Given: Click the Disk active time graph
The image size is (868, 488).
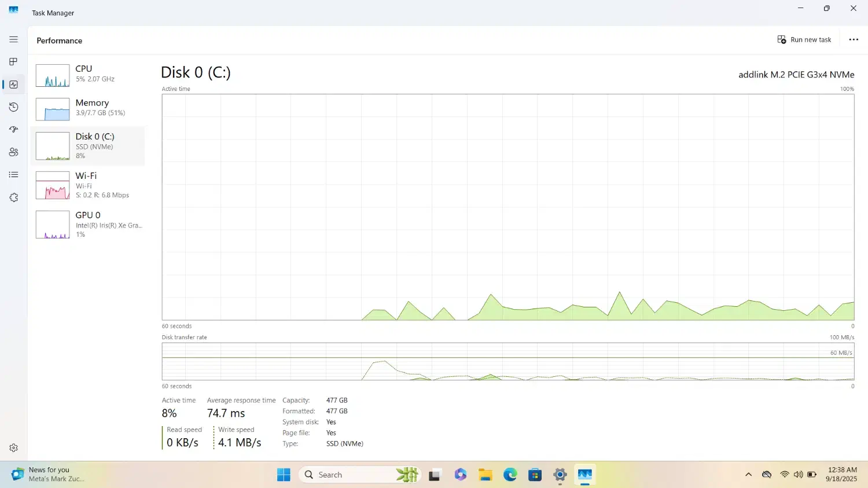Looking at the screenshot, I should 507,207.
